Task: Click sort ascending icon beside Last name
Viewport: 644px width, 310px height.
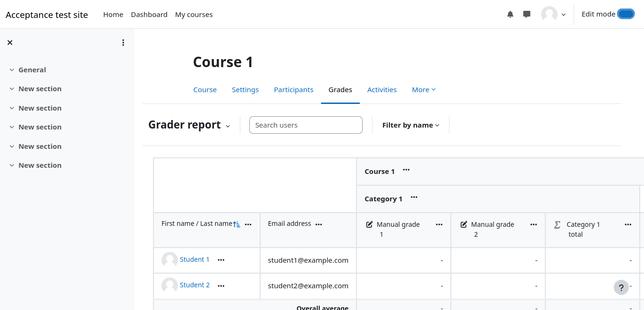Action: (237, 224)
